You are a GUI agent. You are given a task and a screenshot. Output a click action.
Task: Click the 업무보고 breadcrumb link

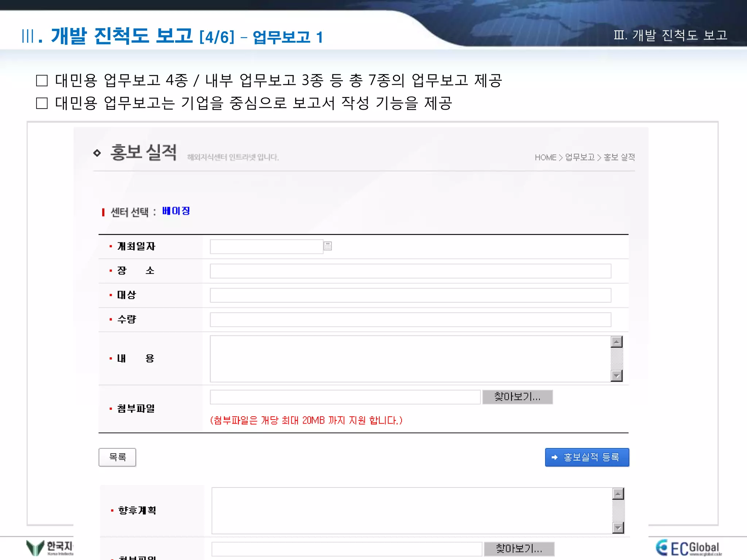coord(580,157)
